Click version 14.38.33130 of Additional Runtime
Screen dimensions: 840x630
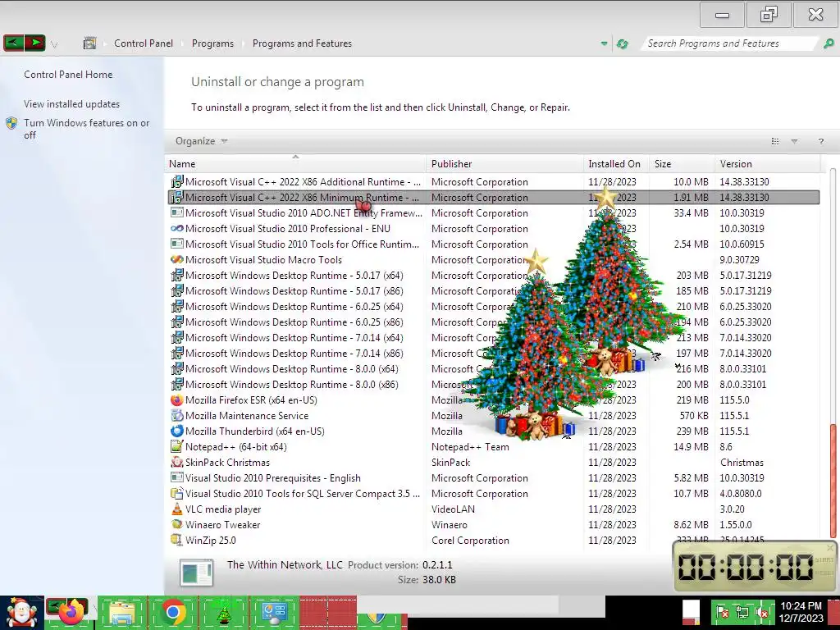pyautogui.click(x=744, y=181)
